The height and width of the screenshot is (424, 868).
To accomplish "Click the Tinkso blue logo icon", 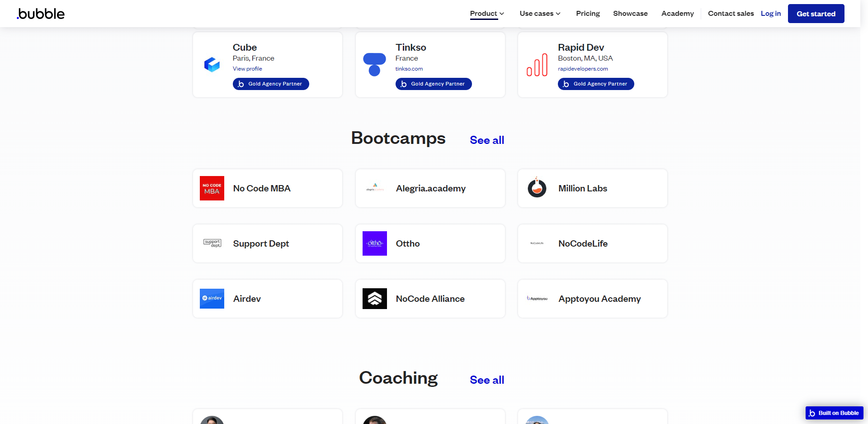I will [x=375, y=65].
